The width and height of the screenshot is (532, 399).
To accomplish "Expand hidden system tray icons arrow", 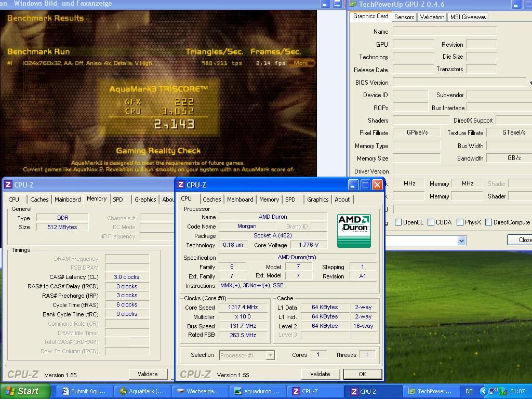I will click(484, 391).
